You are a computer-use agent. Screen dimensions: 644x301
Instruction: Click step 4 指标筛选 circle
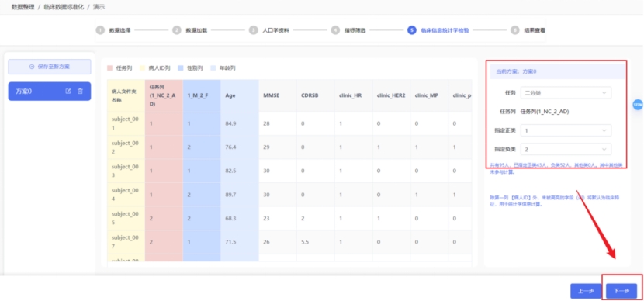pos(335,30)
